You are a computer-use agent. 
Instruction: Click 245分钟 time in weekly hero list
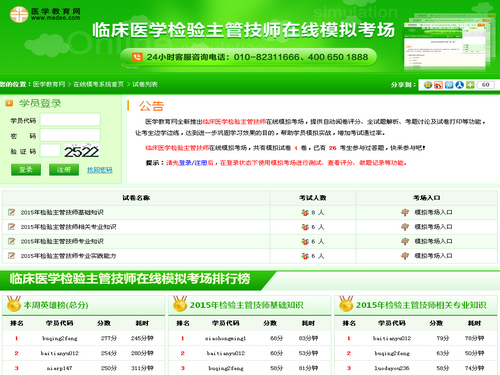point(142,338)
